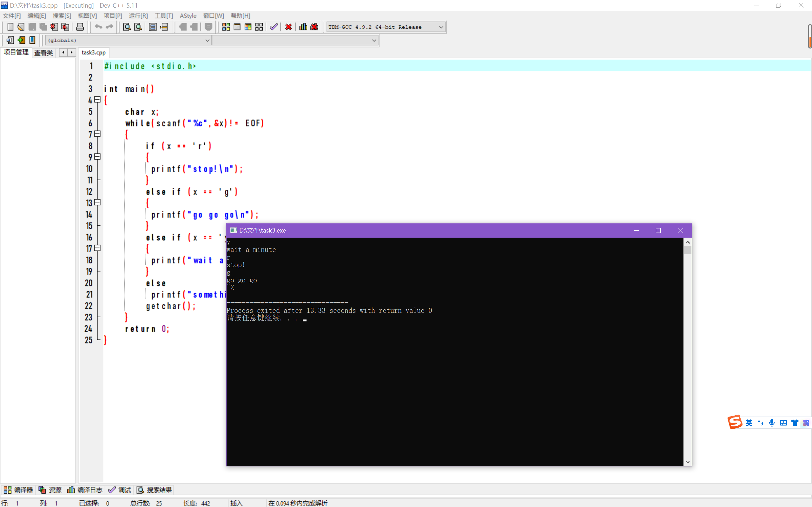
Task: Expand the (globals) scope dropdown
Action: [207, 41]
